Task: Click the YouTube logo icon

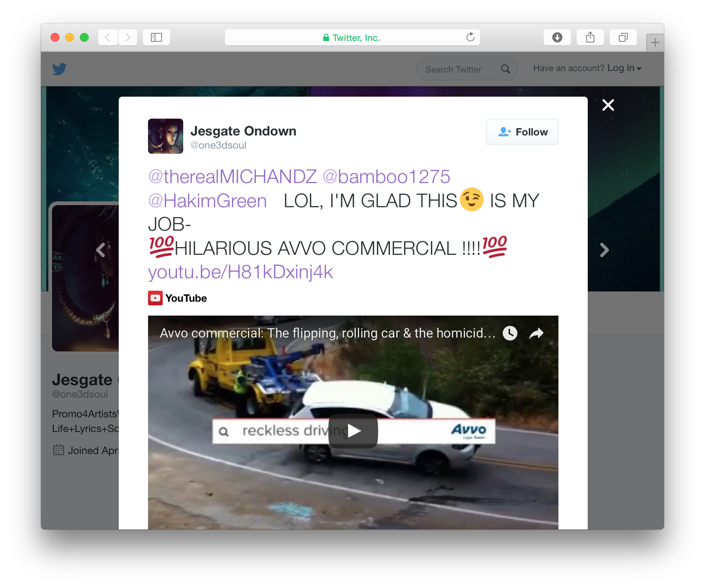Action: point(155,298)
